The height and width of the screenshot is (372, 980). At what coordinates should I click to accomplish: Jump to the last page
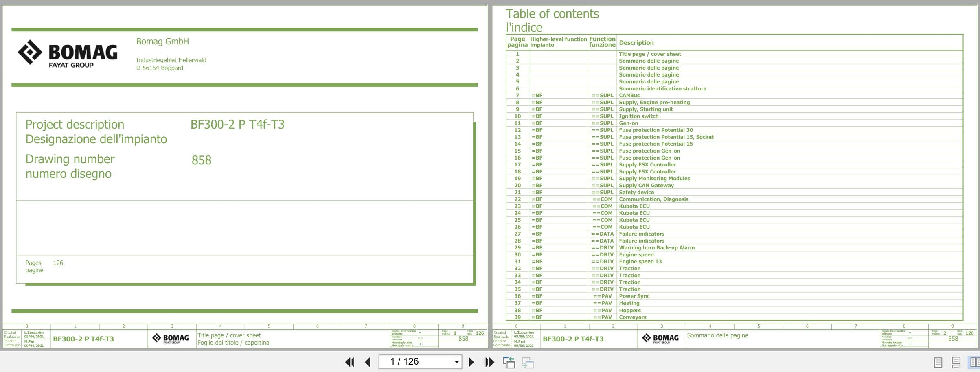(489, 362)
